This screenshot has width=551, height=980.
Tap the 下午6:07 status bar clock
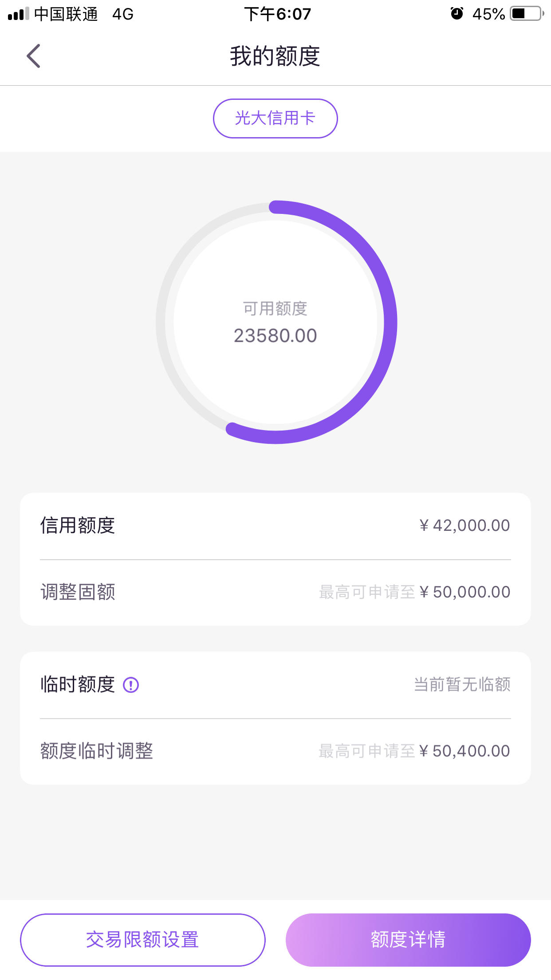(278, 14)
